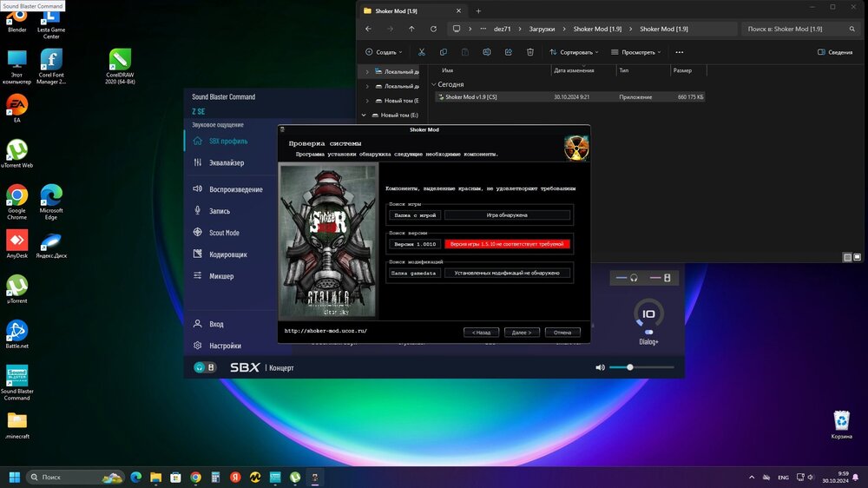The width and height of the screenshot is (868, 488).
Task: Collapse the Сегодня group
Action: coord(434,84)
